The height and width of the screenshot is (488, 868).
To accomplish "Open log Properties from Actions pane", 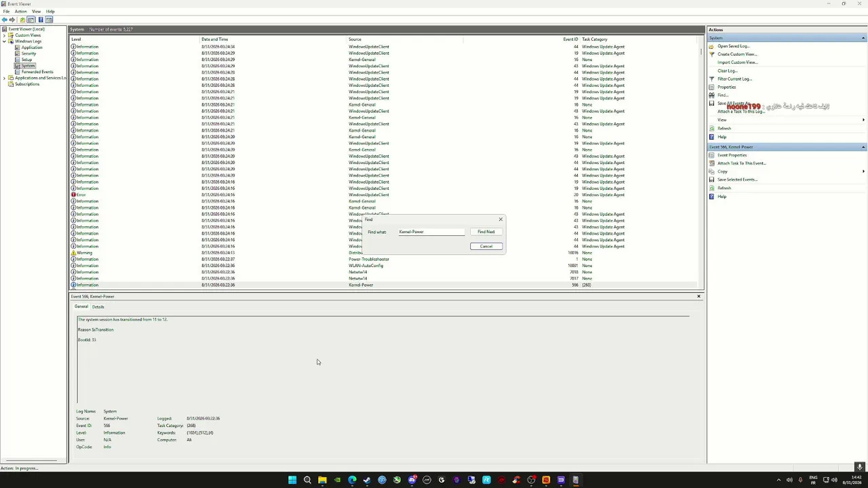I will pyautogui.click(x=726, y=87).
